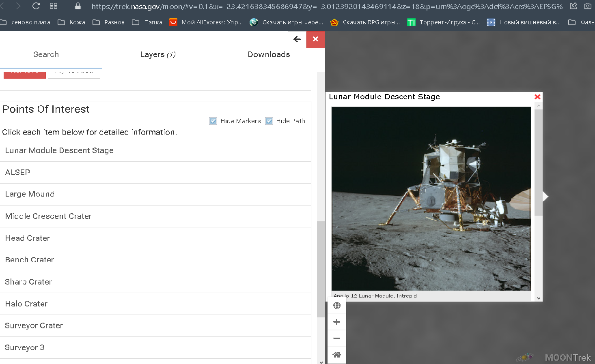Collapse the side panel with back arrow
The width and height of the screenshot is (595, 364).
tap(297, 39)
